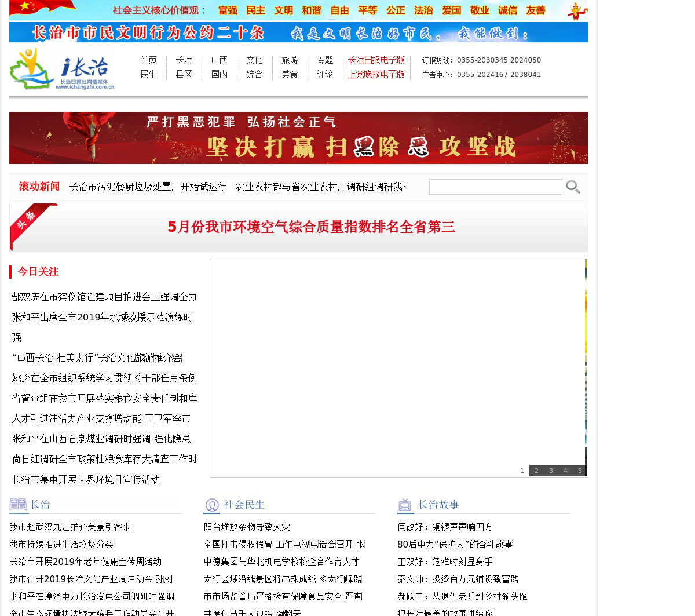Select slide 3 of the slideshow
The height and width of the screenshot is (616, 695).
tap(551, 471)
